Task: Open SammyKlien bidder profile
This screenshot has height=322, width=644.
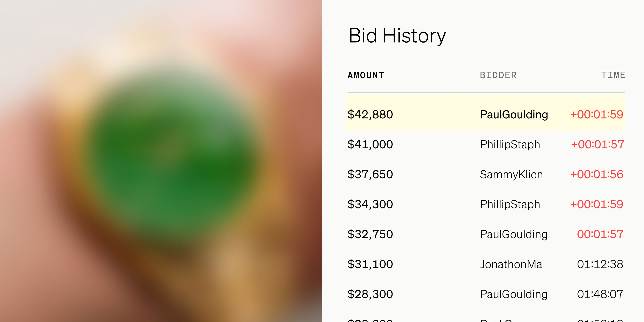Action: coord(511,174)
